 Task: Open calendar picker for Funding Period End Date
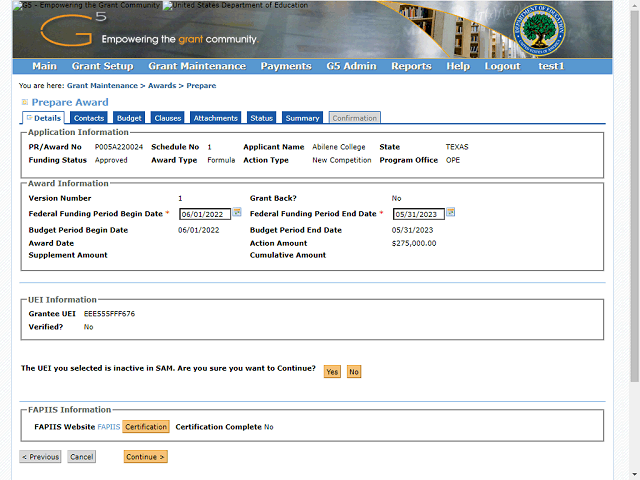(451, 212)
